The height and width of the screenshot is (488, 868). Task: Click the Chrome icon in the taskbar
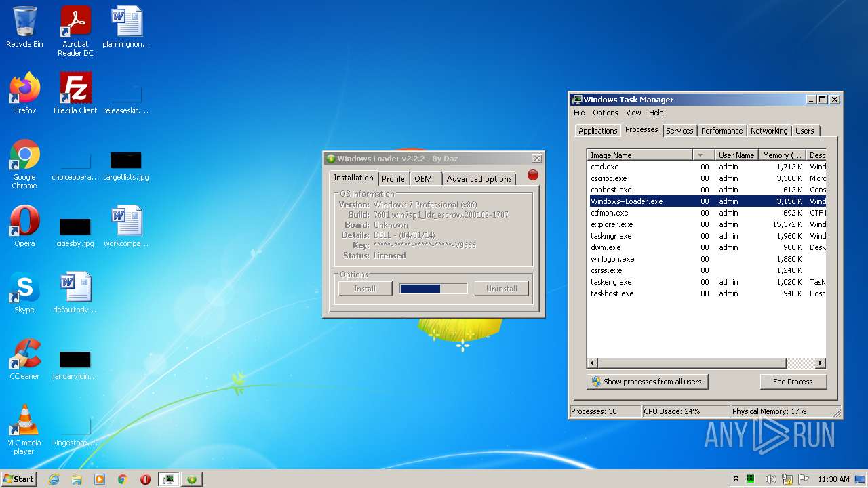tap(122, 479)
